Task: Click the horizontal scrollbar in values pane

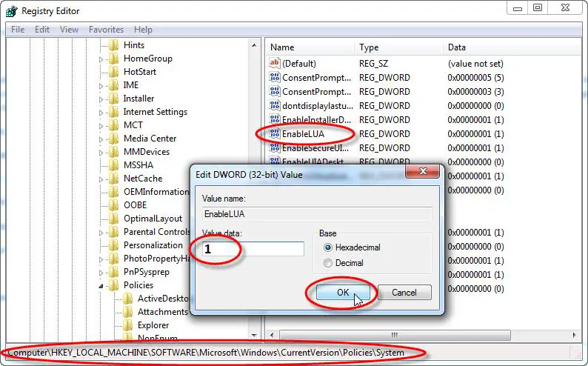Action: 395,335
